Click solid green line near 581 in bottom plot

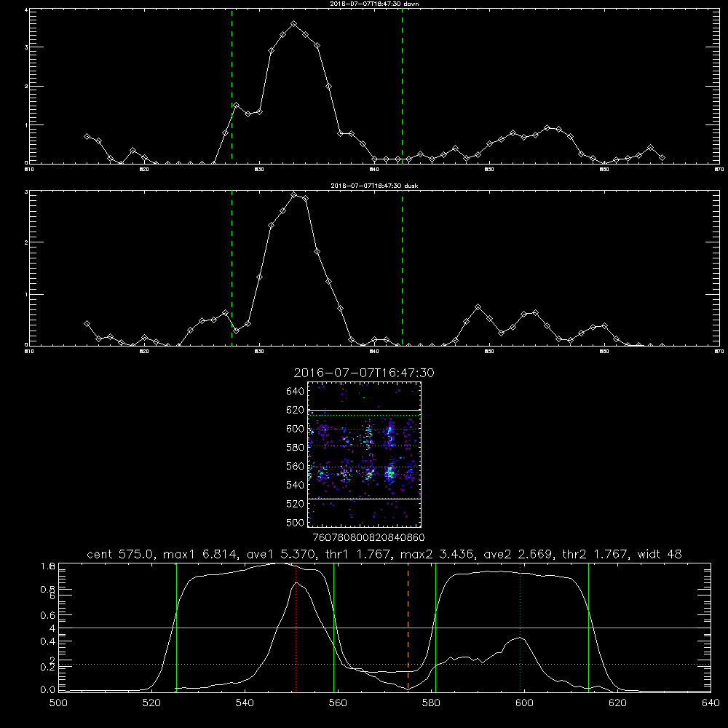click(435, 627)
